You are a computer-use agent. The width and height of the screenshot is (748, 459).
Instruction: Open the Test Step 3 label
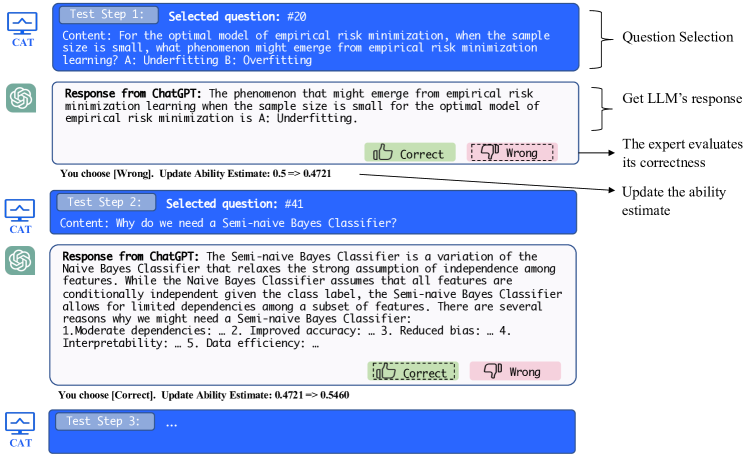pyautogui.click(x=105, y=421)
